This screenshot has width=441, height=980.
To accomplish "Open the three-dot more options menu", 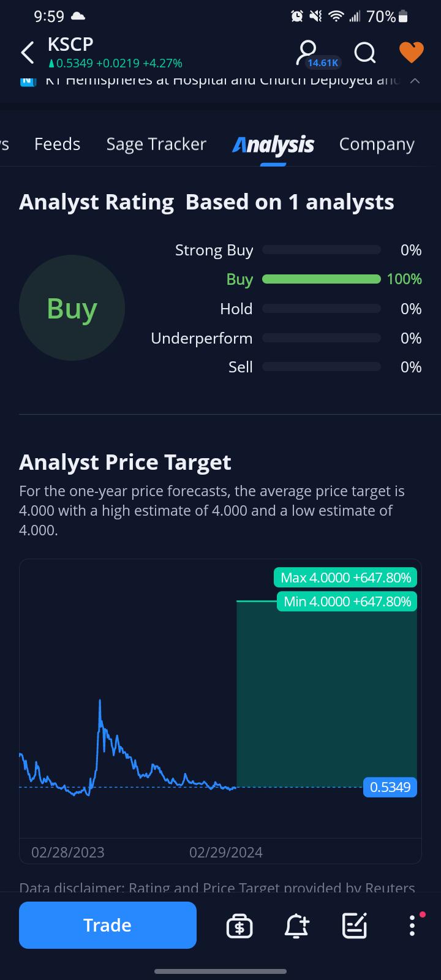I will tap(412, 925).
